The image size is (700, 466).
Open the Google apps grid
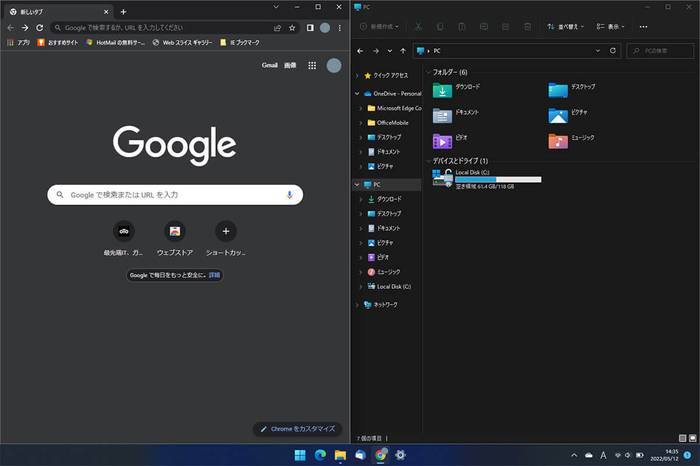coord(312,66)
